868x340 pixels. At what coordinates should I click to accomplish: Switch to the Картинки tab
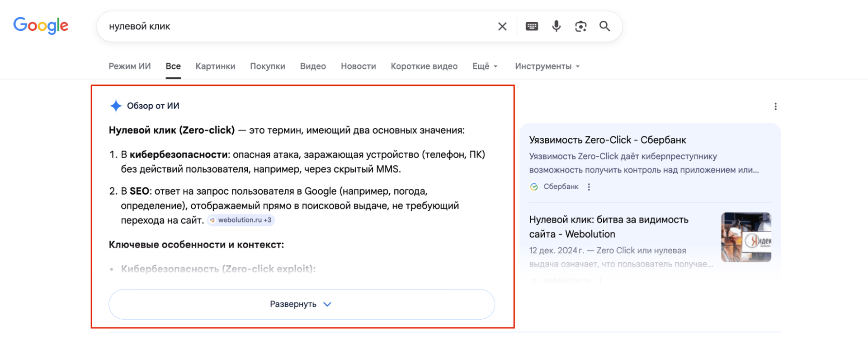215,66
